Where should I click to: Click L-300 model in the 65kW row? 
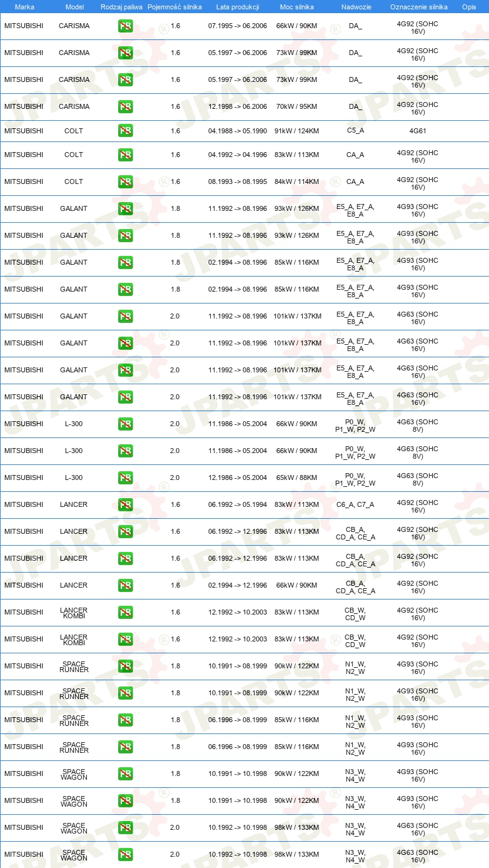tap(74, 477)
